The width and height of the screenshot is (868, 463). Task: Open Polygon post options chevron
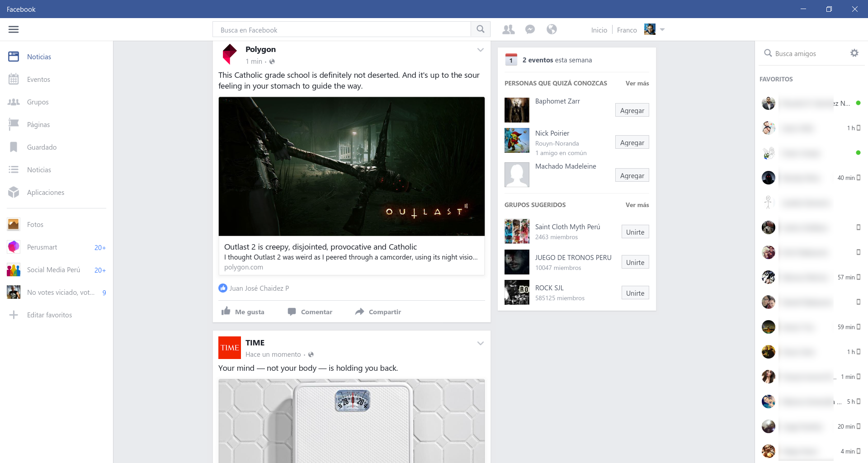(481, 50)
